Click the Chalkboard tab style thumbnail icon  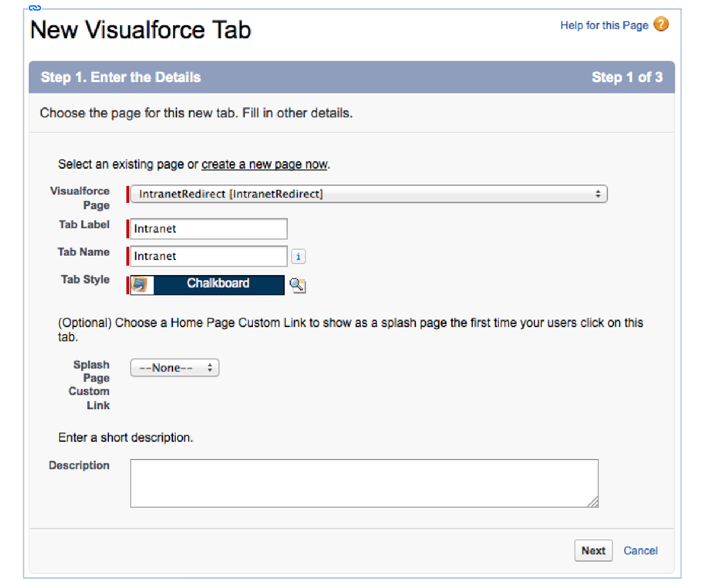tap(140, 284)
